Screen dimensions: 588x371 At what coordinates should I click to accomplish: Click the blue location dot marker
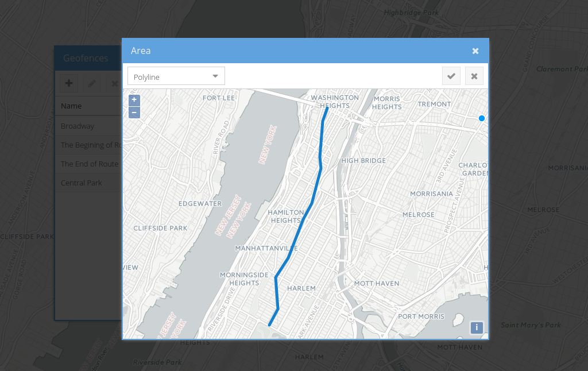[x=482, y=118]
